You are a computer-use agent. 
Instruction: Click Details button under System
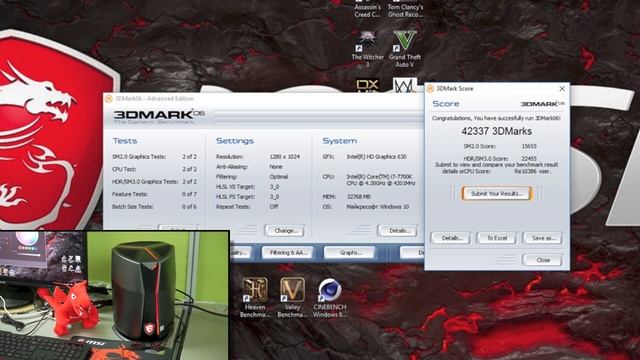tap(397, 231)
